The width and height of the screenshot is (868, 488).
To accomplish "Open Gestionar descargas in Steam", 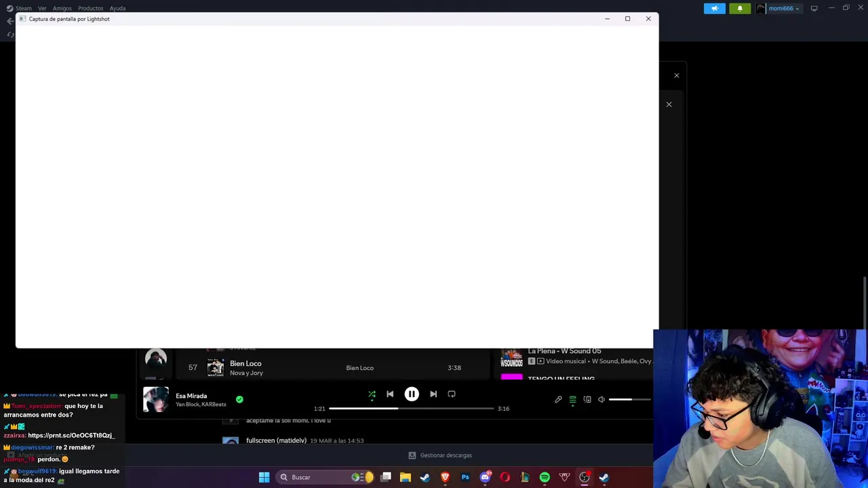I will 440,455.
